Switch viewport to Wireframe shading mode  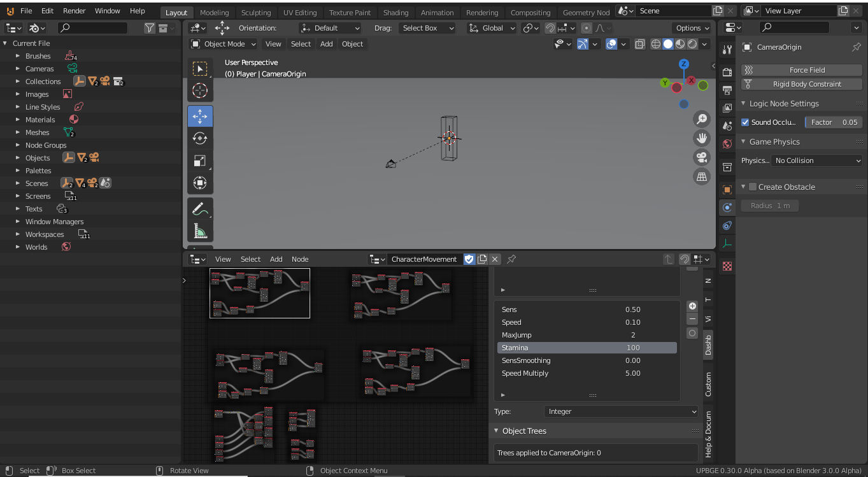tap(655, 44)
